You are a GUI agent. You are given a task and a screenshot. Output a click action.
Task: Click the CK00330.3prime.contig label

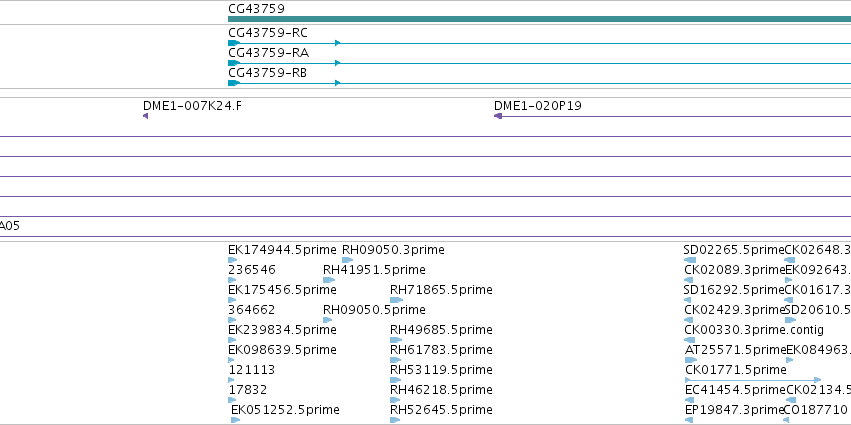click(x=754, y=330)
